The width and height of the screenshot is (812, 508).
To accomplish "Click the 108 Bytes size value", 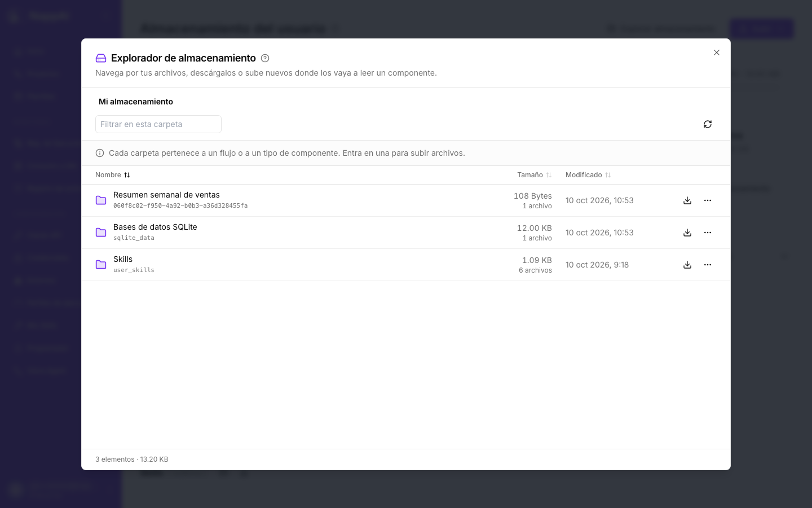I will tap(533, 196).
